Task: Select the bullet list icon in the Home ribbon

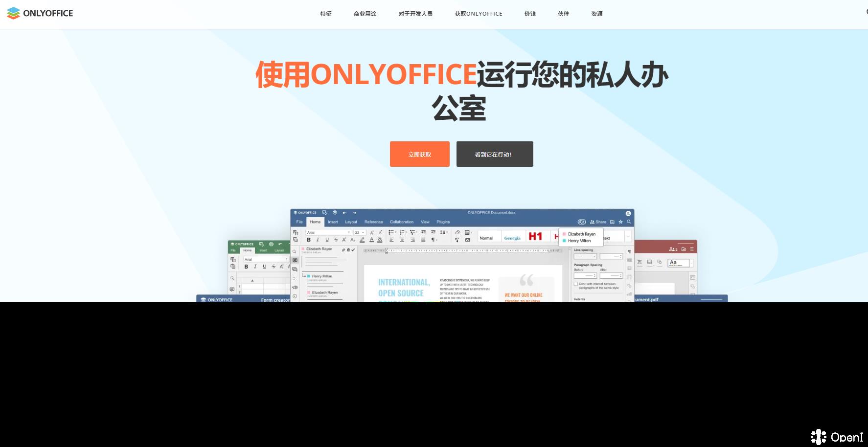Action: (391, 232)
